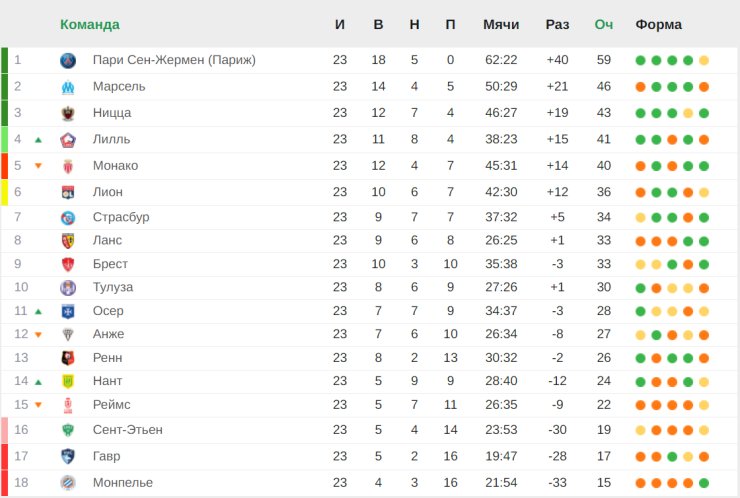Viewport: 740px width, 498px height.
Task: Click the Форма column header
Action: 658,24
